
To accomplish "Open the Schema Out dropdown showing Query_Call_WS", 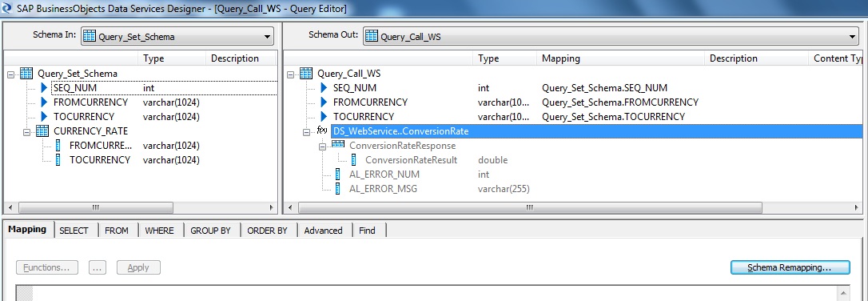I will coord(611,37).
